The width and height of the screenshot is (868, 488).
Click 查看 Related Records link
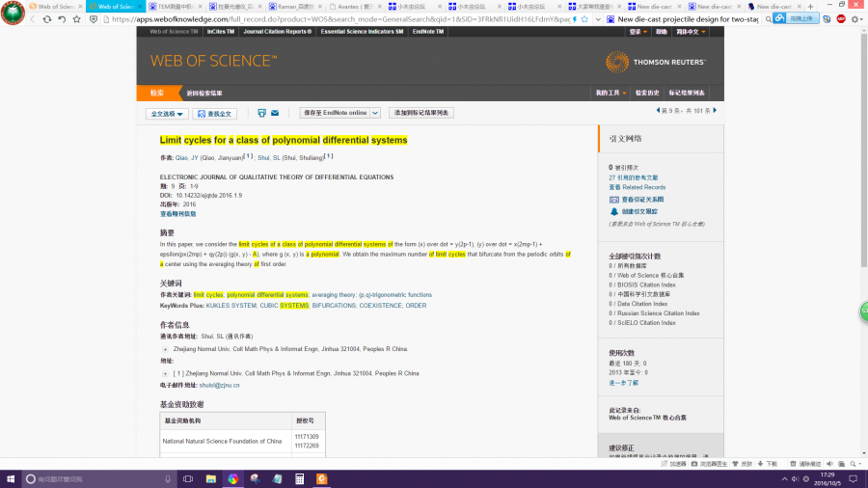pyautogui.click(x=637, y=187)
